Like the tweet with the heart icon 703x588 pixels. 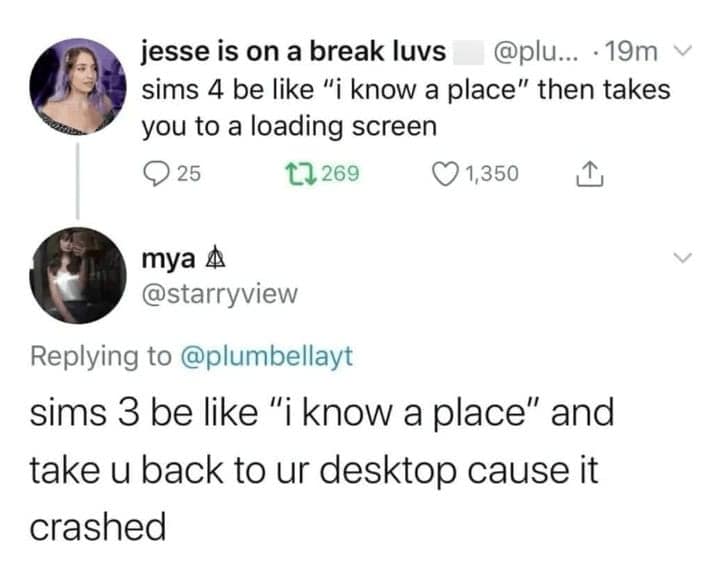pyautogui.click(x=446, y=174)
